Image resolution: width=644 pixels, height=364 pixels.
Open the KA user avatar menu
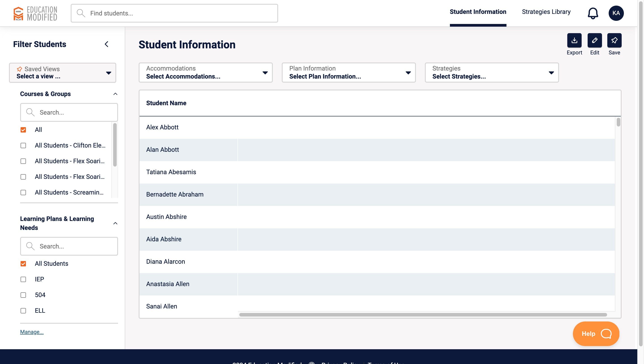click(616, 13)
